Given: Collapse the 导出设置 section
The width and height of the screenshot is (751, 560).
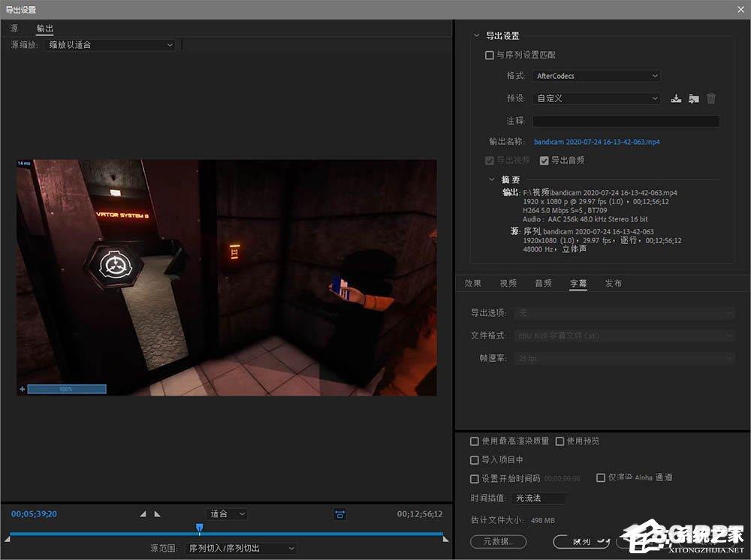Looking at the screenshot, I should click(477, 36).
